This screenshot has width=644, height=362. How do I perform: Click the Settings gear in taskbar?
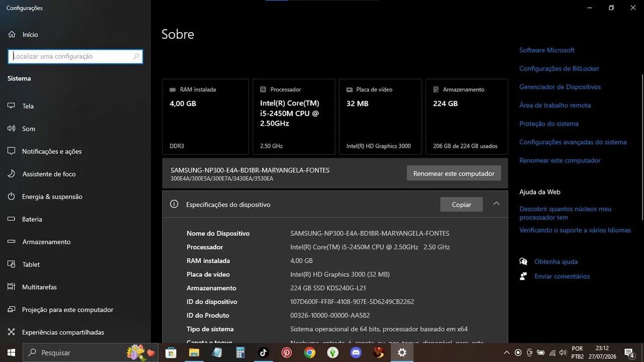coord(402,352)
